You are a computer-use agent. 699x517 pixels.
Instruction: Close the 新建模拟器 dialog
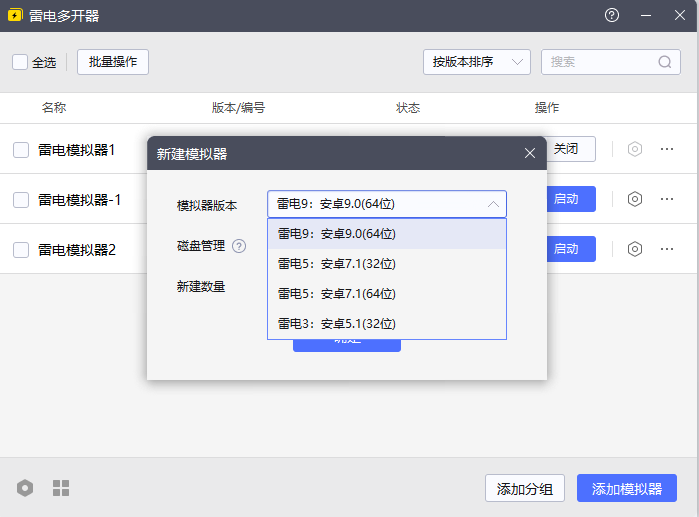coord(530,153)
